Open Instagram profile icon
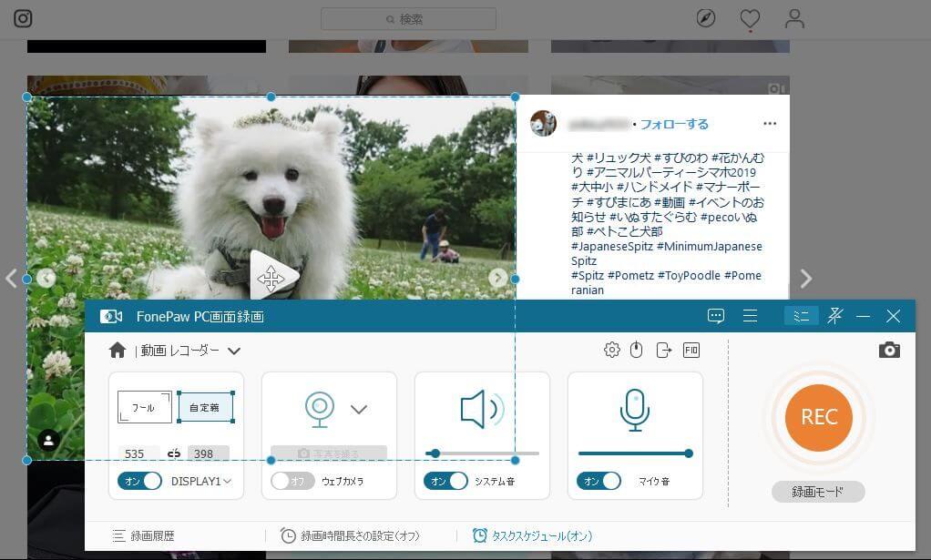Image resolution: width=931 pixels, height=560 pixels. (x=793, y=18)
